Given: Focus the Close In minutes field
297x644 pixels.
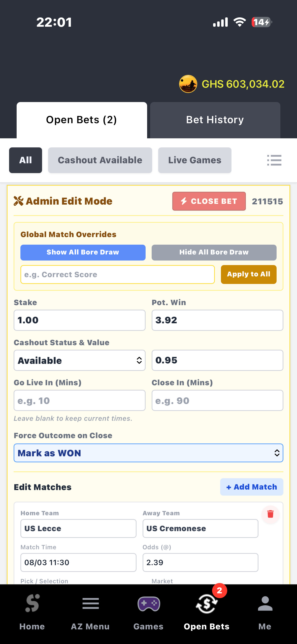Looking at the screenshot, I should (x=217, y=400).
